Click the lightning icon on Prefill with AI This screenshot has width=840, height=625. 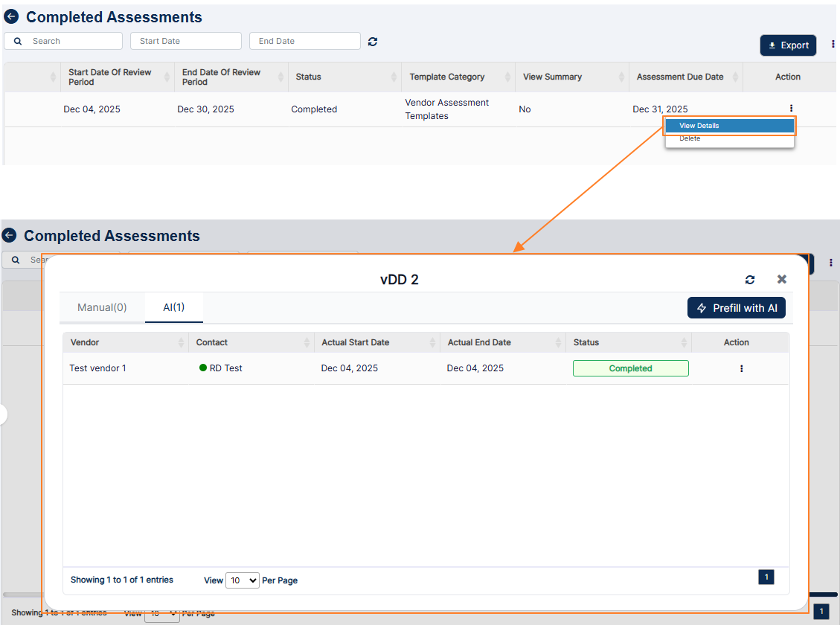[x=701, y=307]
